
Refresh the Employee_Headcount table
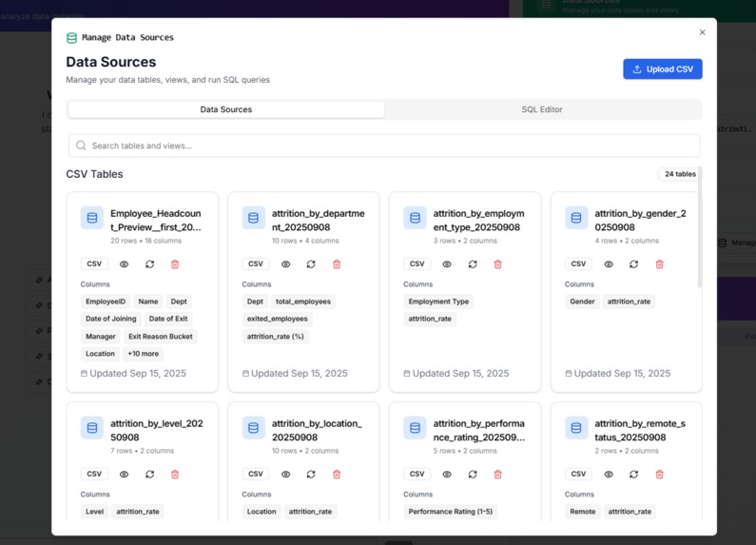[x=150, y=264]
